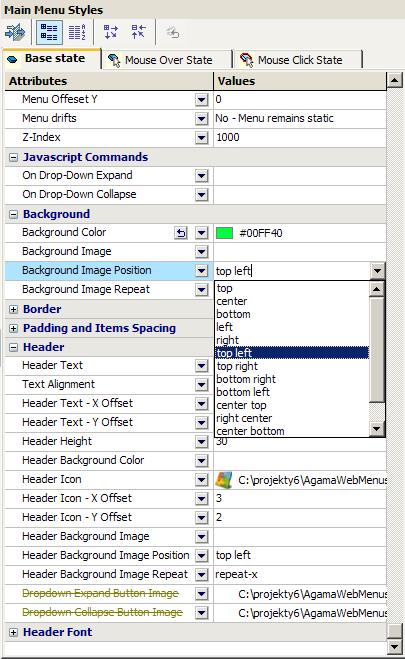Open the Background Image Position value combo arrow
This screenshot has height=659, width=405.
[x=377, y=271]
